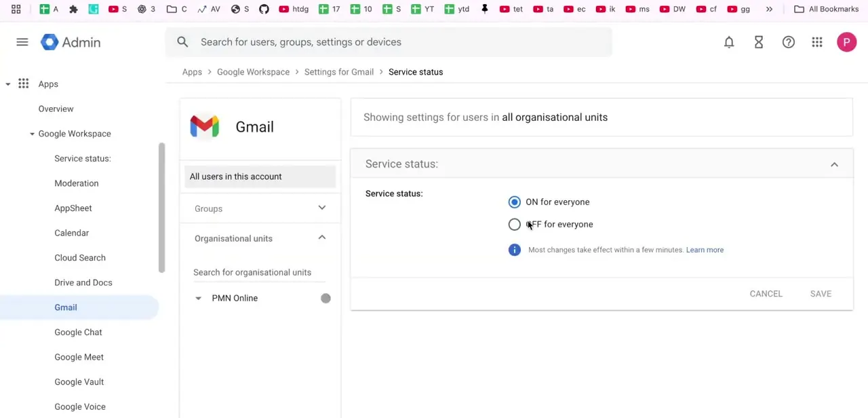Open Cloud Search in the sidebar
The image size is (868, 418).
point(80,258)
